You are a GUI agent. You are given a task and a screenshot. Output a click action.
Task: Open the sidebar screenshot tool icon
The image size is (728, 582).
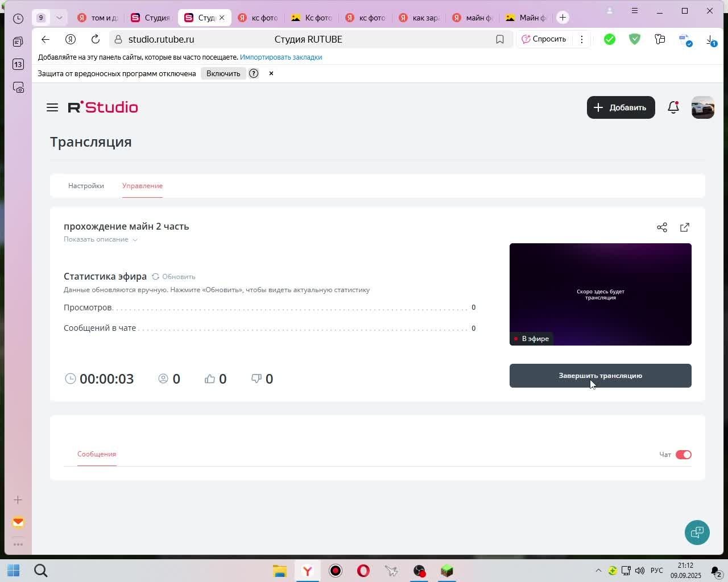[18, 88]
